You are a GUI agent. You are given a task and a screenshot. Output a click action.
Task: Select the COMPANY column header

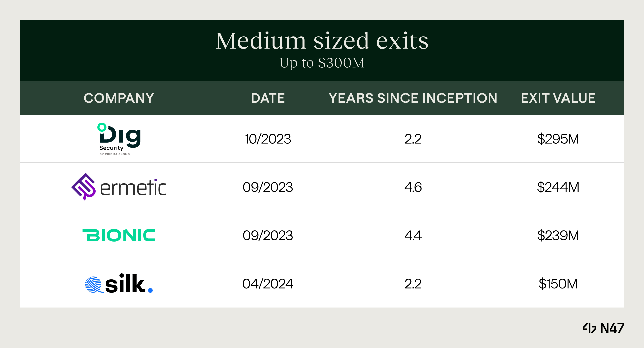[x=119, y=98]
